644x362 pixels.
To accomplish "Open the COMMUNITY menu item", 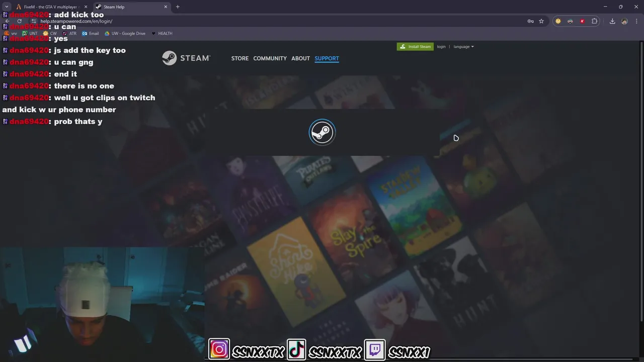I will pos(270,58).
